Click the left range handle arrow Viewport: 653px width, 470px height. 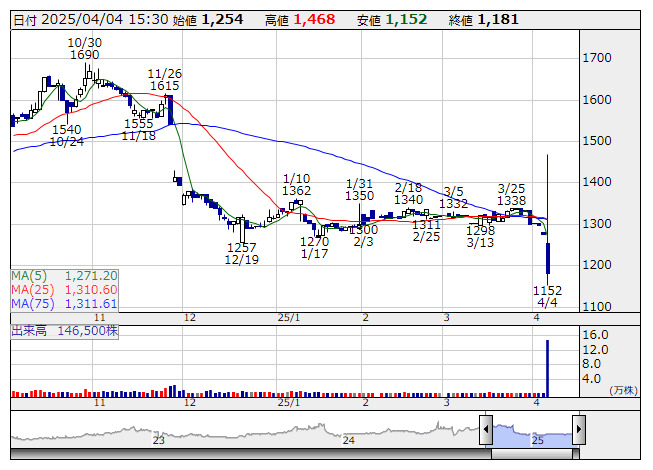[486, 429]
